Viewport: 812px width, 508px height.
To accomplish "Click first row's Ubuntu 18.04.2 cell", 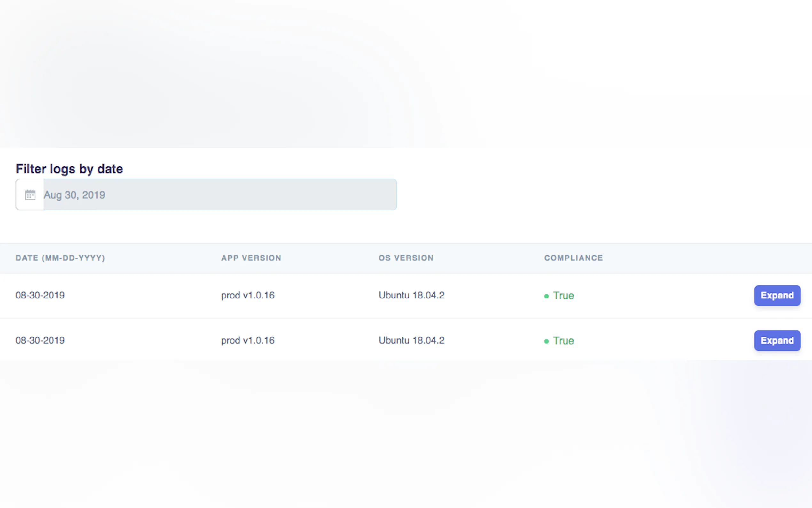I will pos(411,295).
